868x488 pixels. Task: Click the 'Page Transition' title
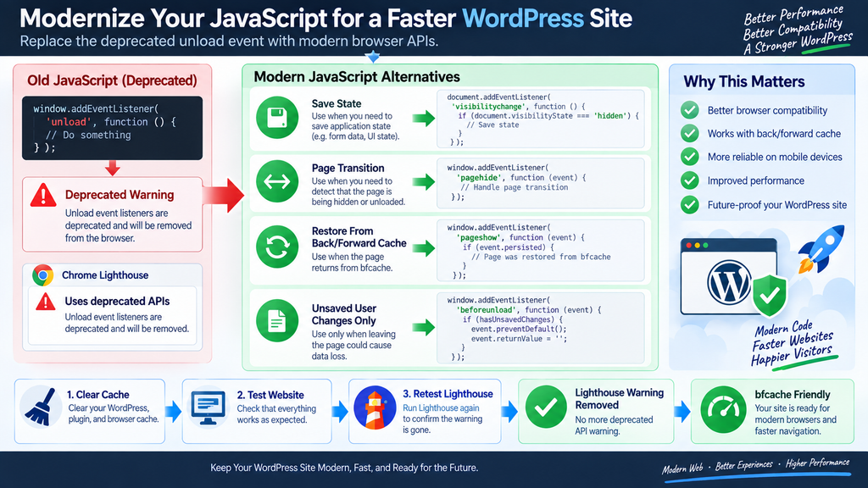pyautogui.click(x=348, y=169)
